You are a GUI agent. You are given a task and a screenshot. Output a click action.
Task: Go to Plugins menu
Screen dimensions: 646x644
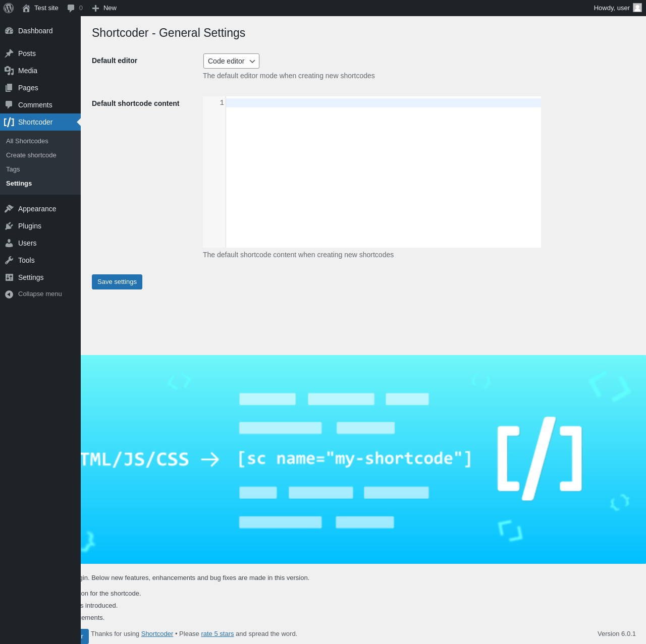[x=40, y=226]
